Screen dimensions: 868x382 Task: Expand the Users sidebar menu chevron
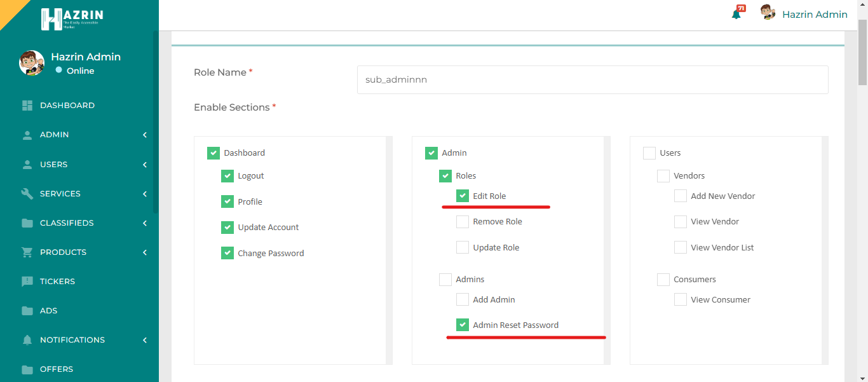(x=145, y=165)
